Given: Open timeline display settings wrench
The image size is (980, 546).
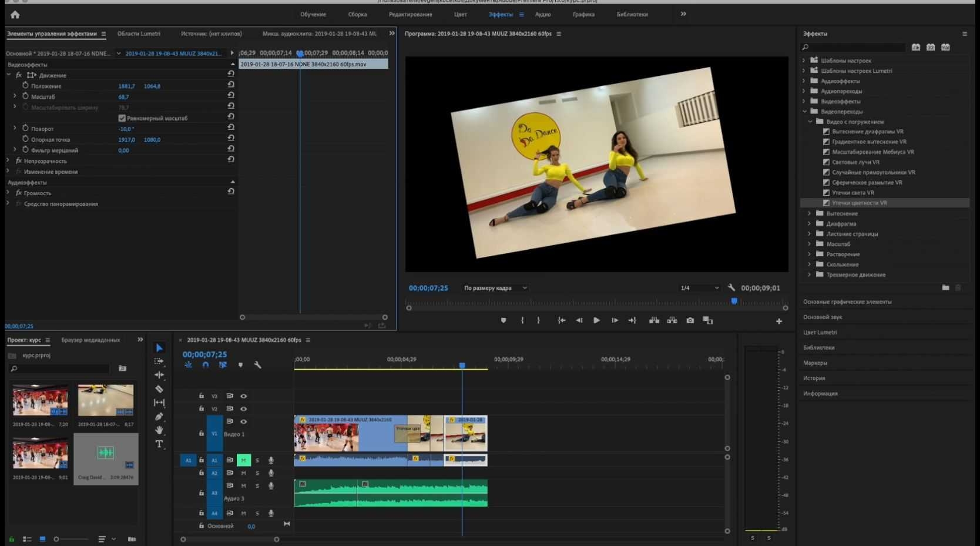Looking at the screenshot, I should point(257,365).
